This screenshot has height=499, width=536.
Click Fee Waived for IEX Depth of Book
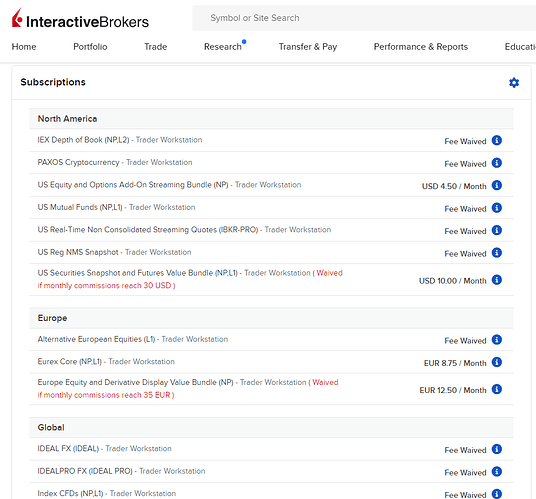pos(465,141)
